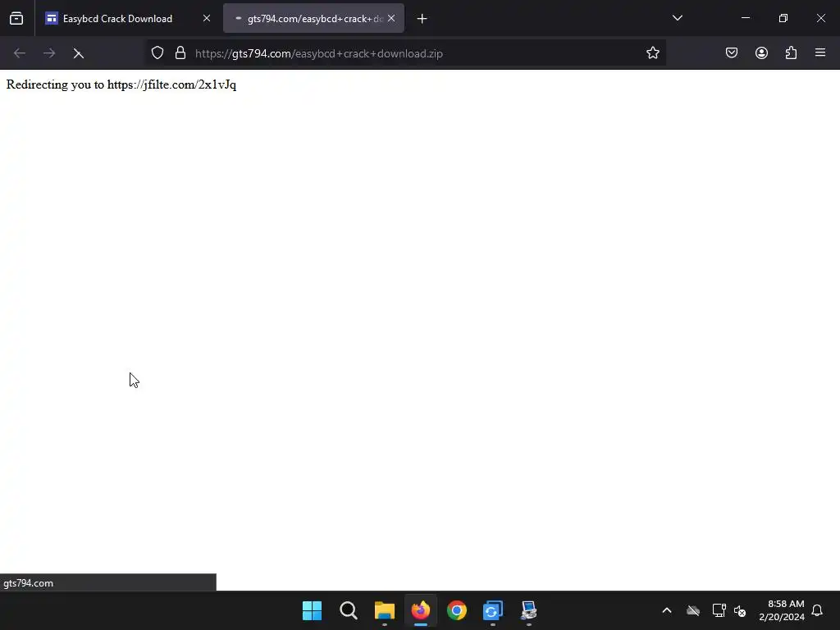Click the muted volume tray icon

tap(741, 610)
